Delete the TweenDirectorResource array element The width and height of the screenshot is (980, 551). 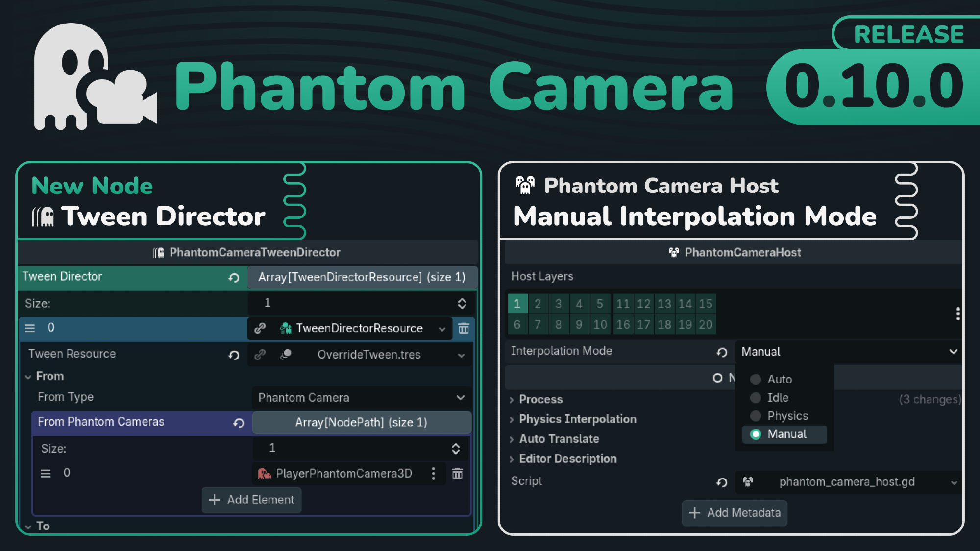[464, 328]
